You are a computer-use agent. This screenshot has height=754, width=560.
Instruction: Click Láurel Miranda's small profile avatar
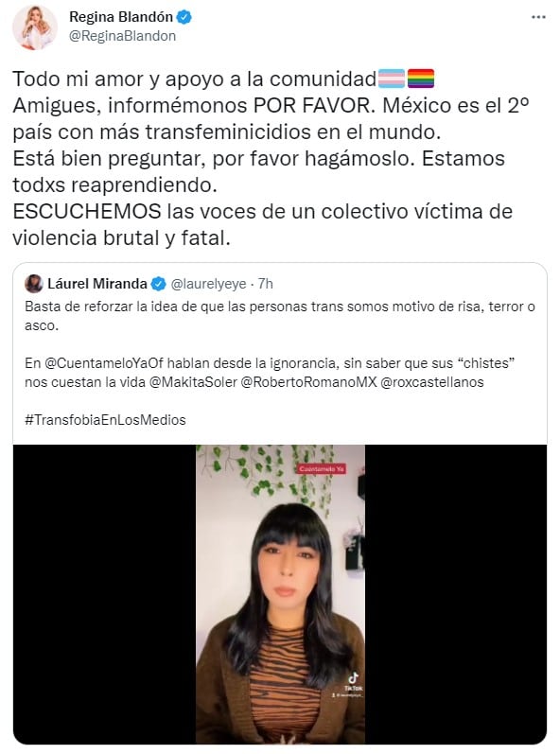click(34, 284)
